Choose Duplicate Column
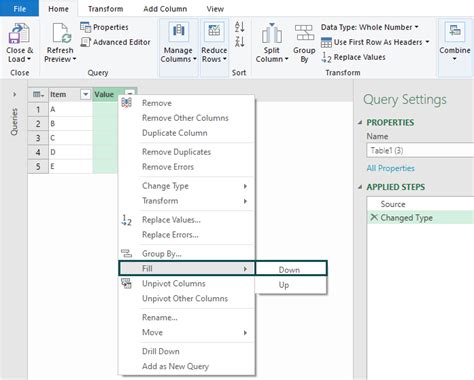Image resolution: width=474 pixels, height=380 pixels. (x=175, y=133)
